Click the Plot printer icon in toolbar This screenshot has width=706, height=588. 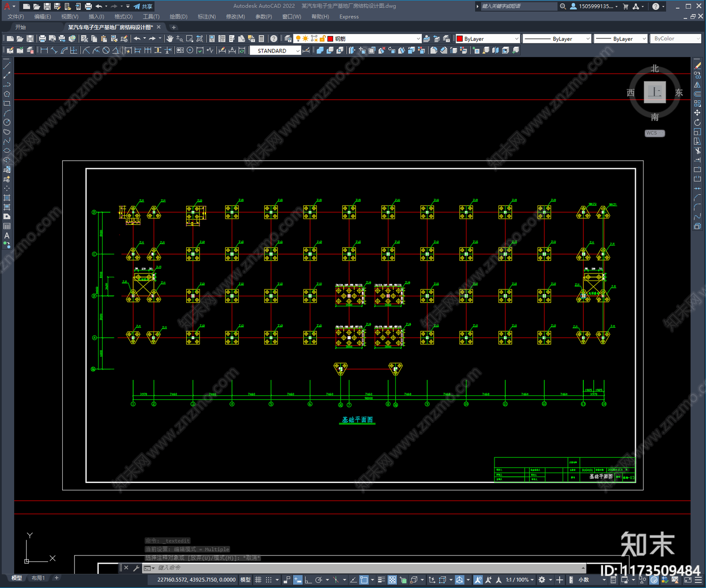[42, 39]
